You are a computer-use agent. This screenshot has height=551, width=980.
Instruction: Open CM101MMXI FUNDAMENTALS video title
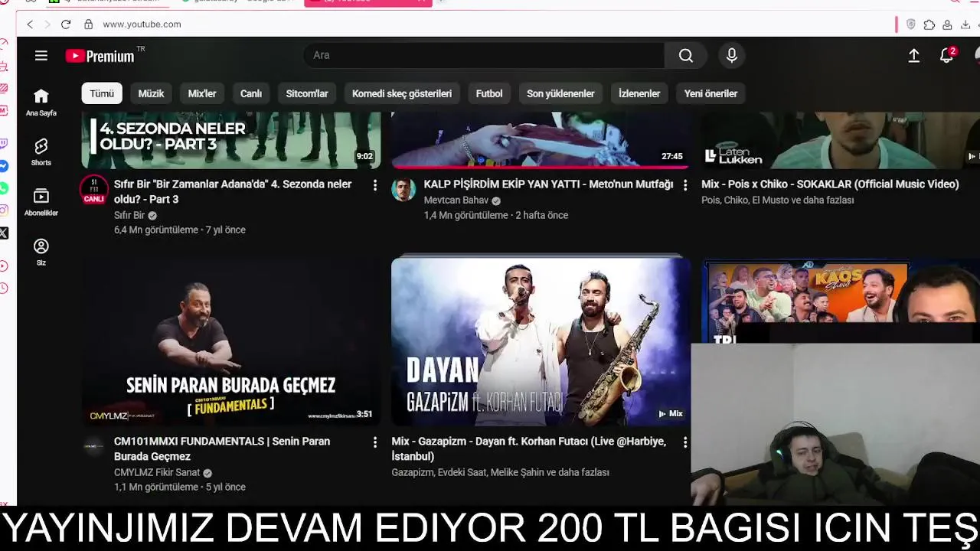tap(222, 449)
